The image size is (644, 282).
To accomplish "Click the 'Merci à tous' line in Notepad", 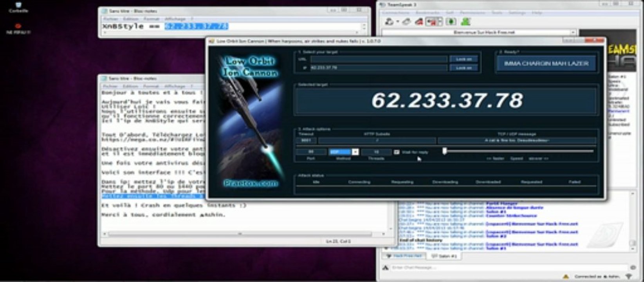I will coord(164,215).
